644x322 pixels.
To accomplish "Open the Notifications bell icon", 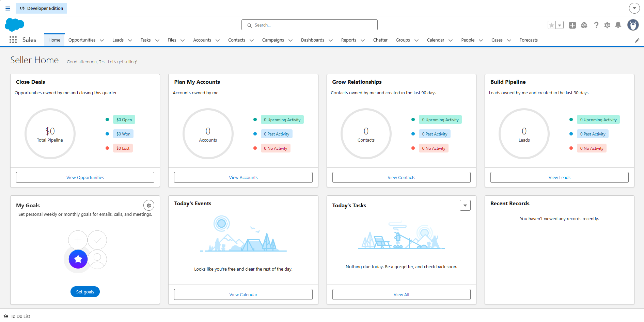I will coord(618,25).
